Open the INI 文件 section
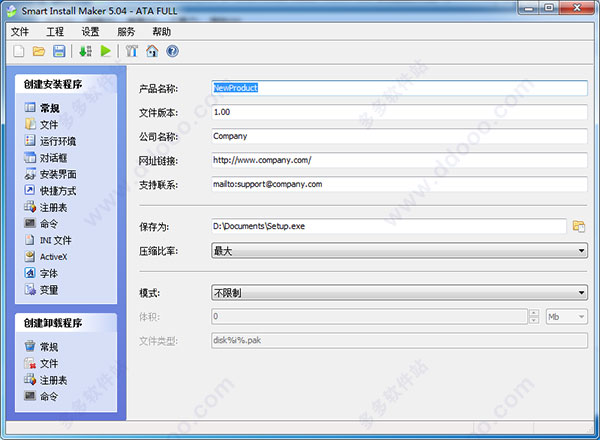 coord(48,240)
